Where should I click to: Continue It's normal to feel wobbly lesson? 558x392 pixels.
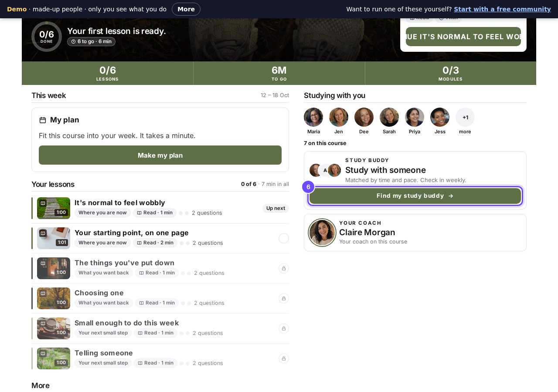[463, 37]
